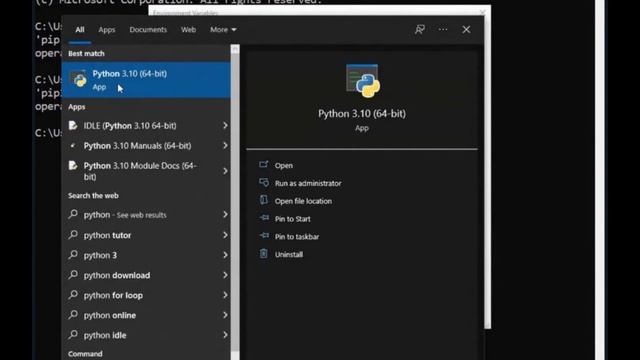This screenshot has width=640, height=360.
Task: Click the scroll-up arrow of results list
Action: (x=235, y=49)
